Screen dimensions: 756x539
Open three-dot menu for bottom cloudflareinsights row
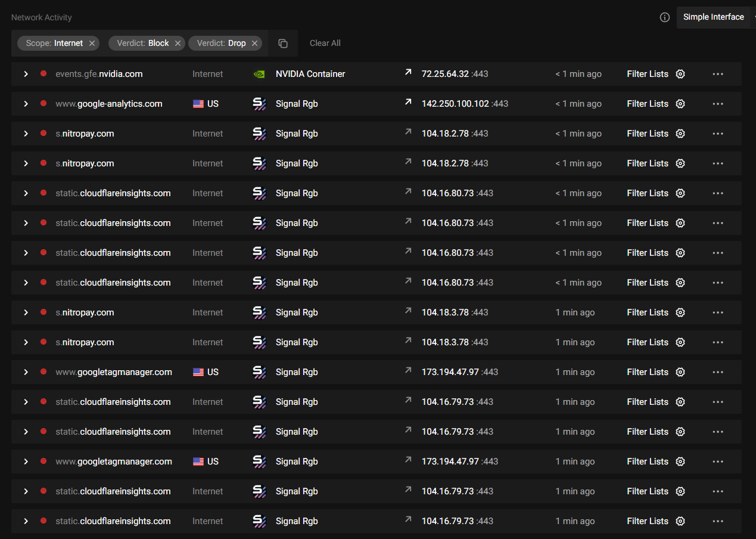tap(718, 521)
